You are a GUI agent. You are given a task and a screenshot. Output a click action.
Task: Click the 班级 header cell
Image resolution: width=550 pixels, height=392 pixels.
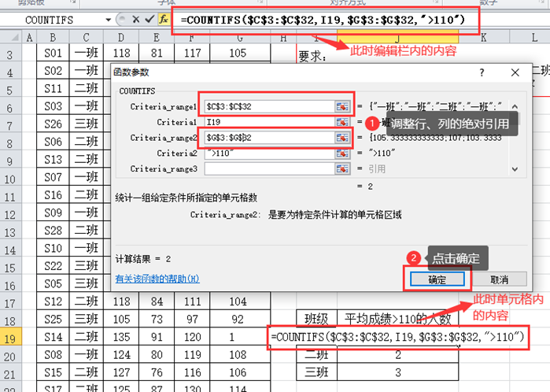coord(316,319)
